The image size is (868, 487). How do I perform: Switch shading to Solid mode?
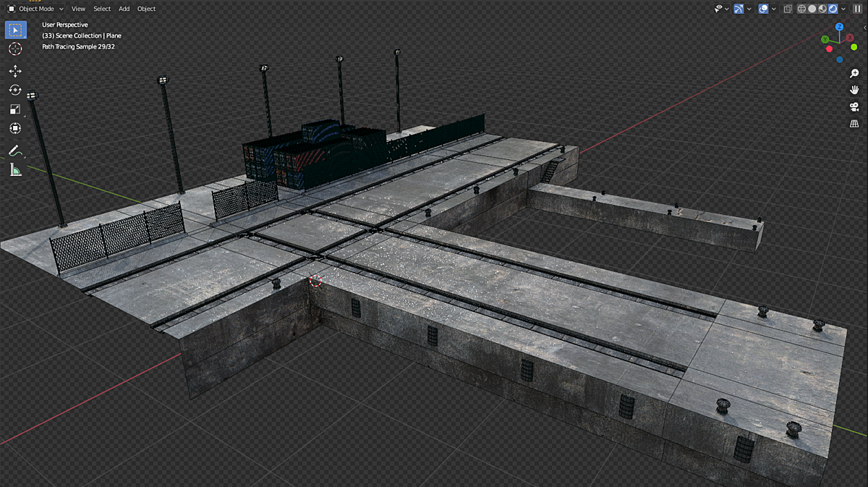pos(812,9)
